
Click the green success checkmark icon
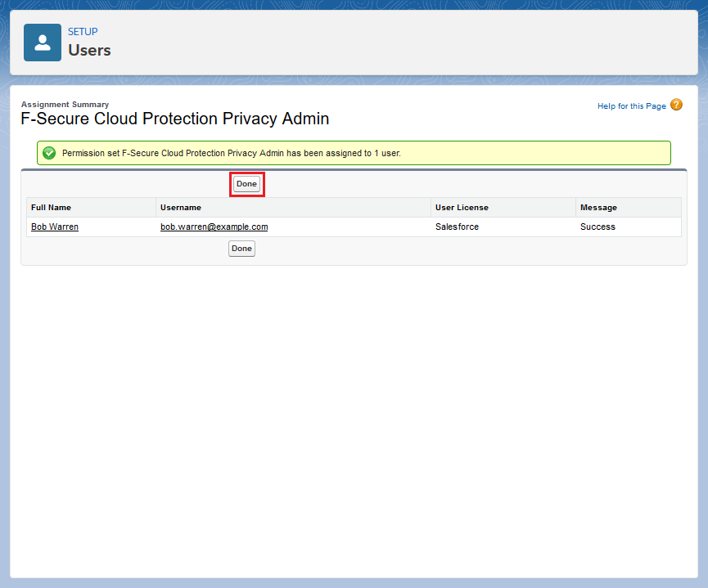pyautogui.click(x=49, y=153)
